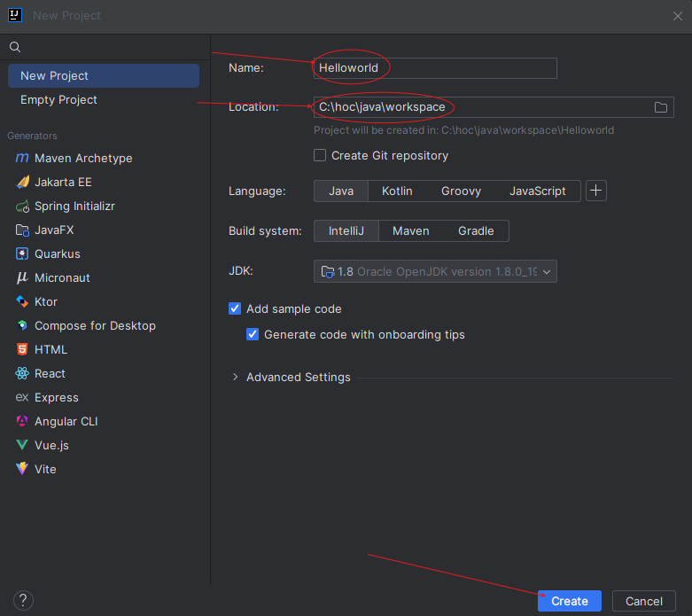This screenshot has width=692, height=616.
Task: Uncheck Add sample code
Action: 235,308
